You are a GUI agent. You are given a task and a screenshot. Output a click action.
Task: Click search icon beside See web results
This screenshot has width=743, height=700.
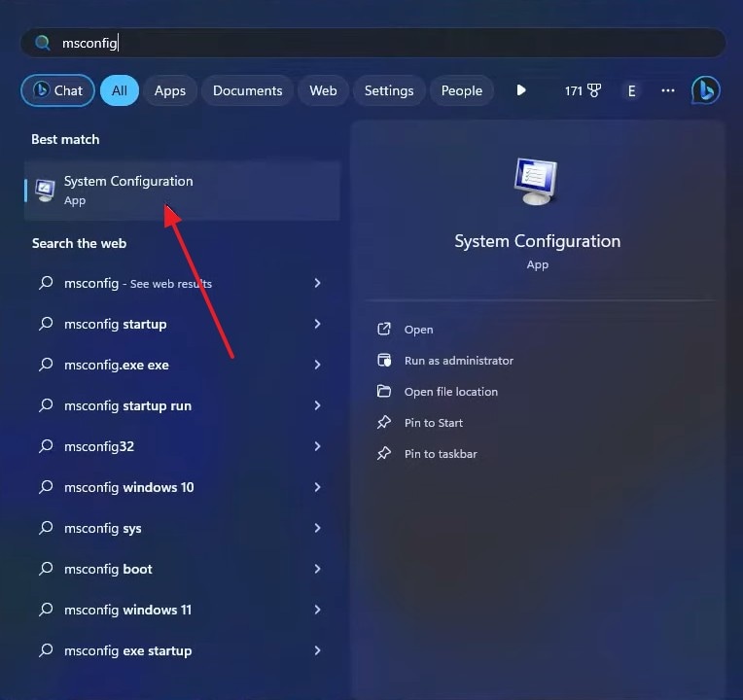(x=46, y=283)
